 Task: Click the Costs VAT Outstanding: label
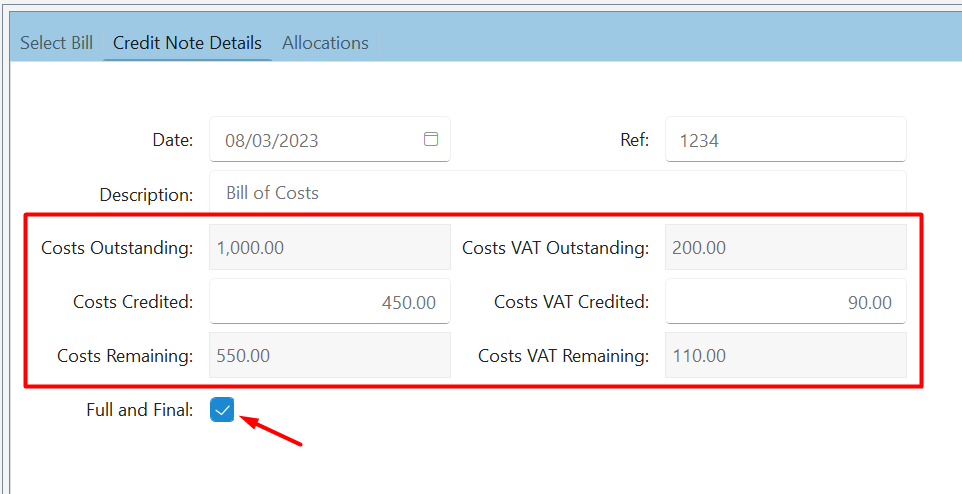(x=556, y=248)
